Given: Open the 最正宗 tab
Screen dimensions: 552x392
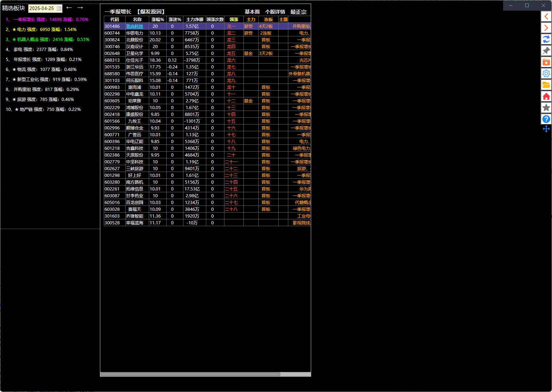Looking at the screenshot, I should (298, 12).
